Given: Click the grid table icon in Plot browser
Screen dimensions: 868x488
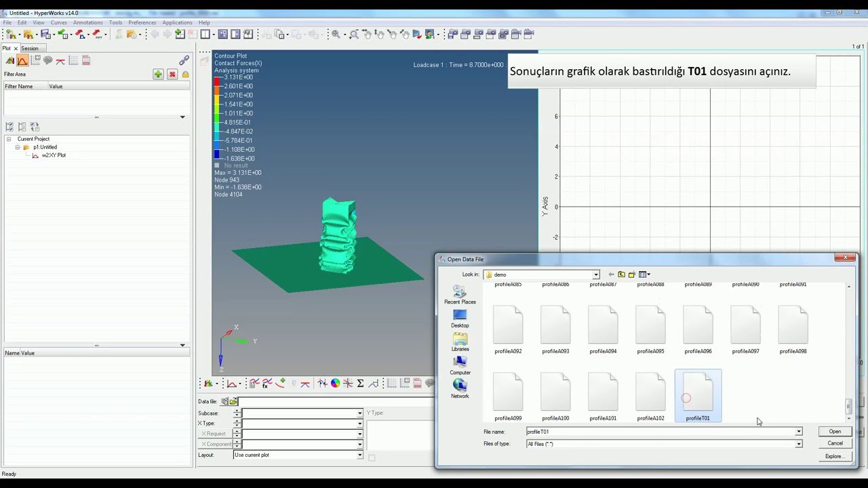Looking at the screenshot, I should (x=73, y=60).
